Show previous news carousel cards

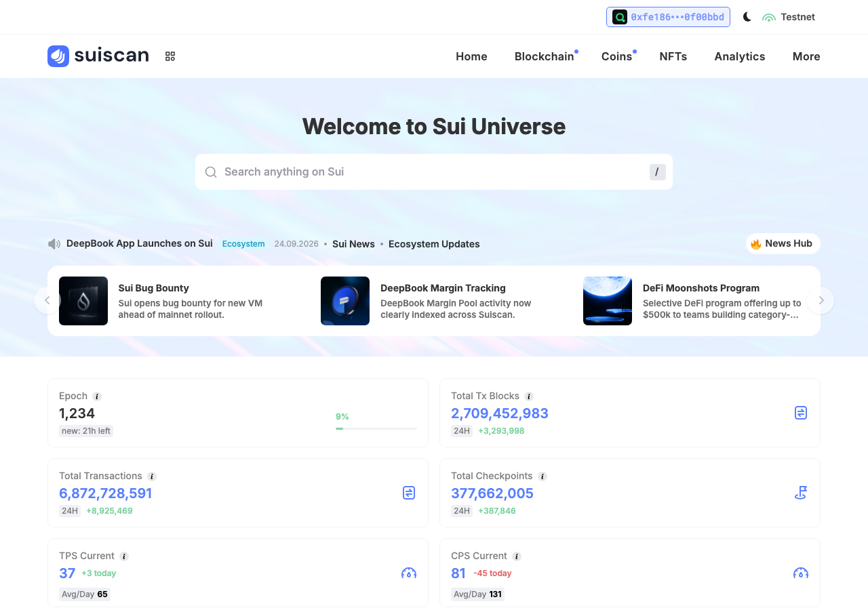[x=47, y=300]
